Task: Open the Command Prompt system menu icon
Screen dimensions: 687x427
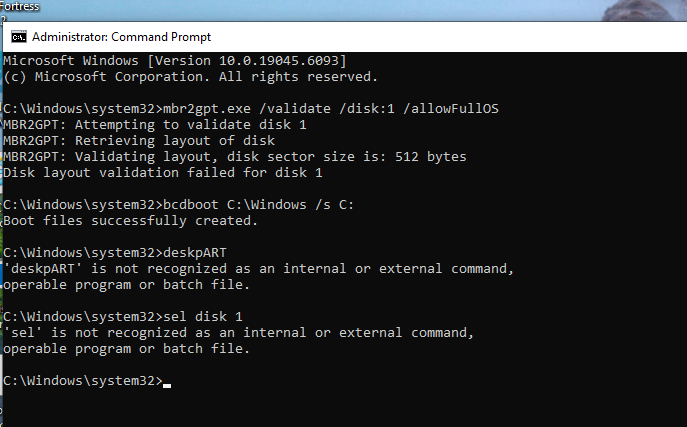Action: pos(19,37)
